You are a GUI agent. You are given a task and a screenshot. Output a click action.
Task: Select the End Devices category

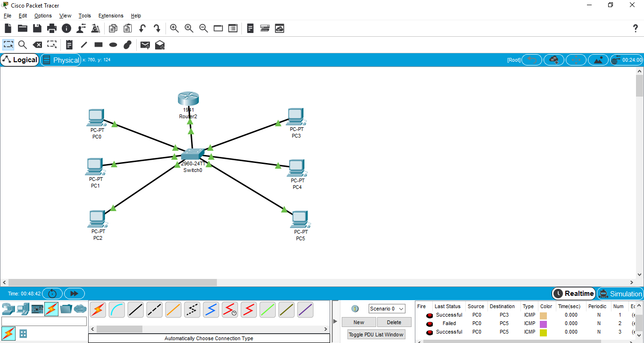23,309
